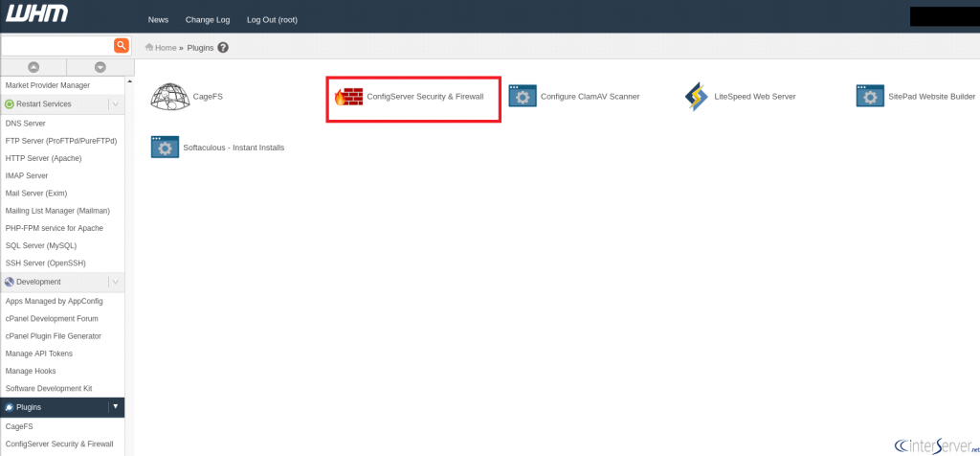
Task: Click the CageFS globe icon
Action: 169,97
